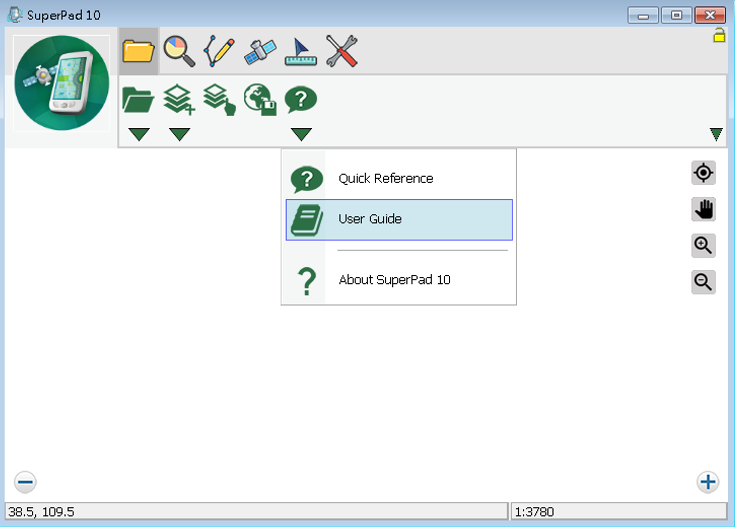Click the coordinates field showing 38.5, 109.5
Viewport: 735px width, 527px height.
coord(256,512)
